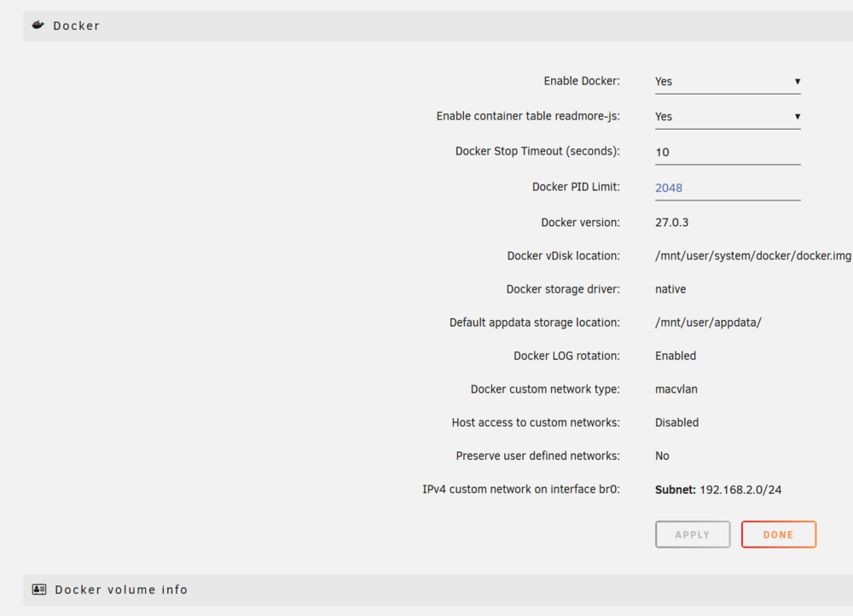The width and height of the screenshot is (853, 616).
Task: Click the Docker whale icon in header
Action: click(38, 25)
